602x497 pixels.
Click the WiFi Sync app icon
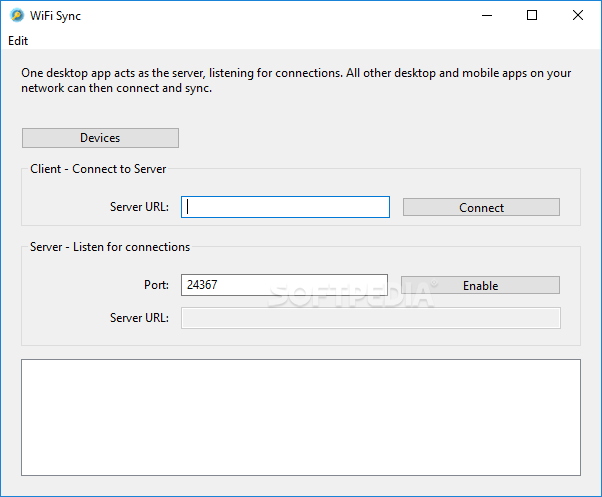click(x=17, y=15)
